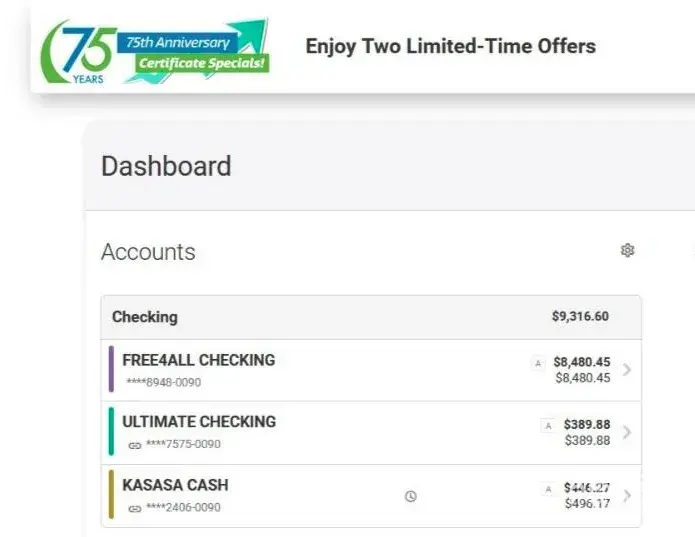The image size is (695, 537).
Task: Click the 'A' badge beside Kasasa Cash balance
Action: [547, 489]
